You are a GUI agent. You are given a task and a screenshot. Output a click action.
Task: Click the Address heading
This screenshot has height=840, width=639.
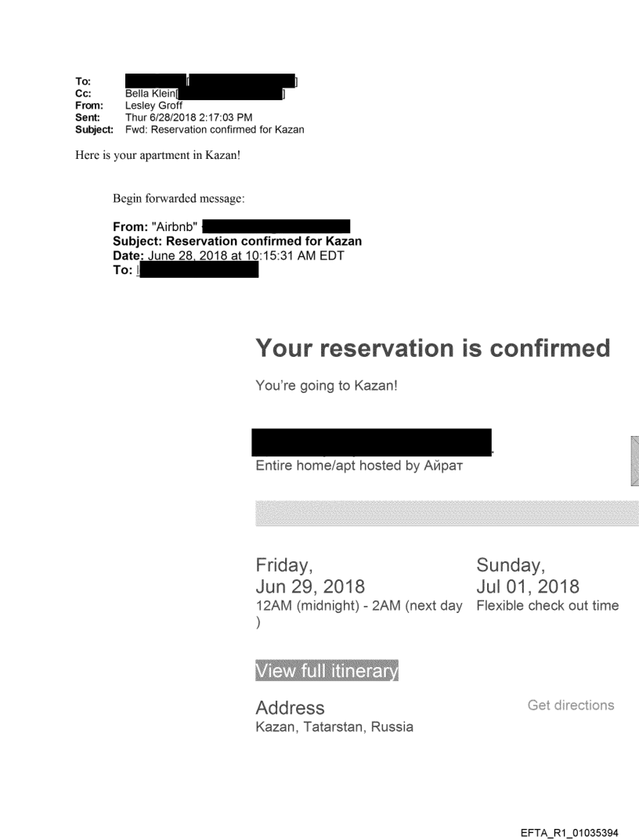(290, 708)
